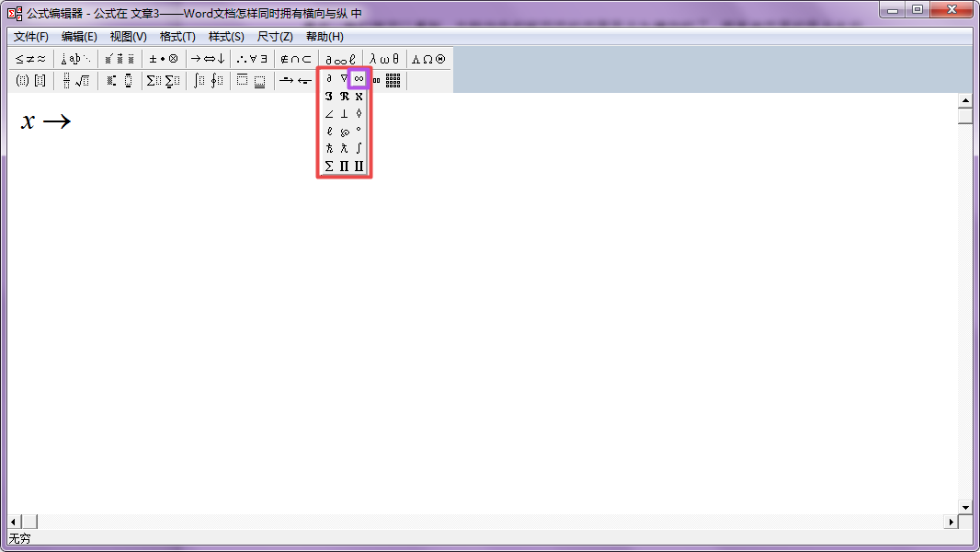Open the integral templates palette
This screenshot has height=552, width=980.
pyautogui.click(x=208, y=81)
